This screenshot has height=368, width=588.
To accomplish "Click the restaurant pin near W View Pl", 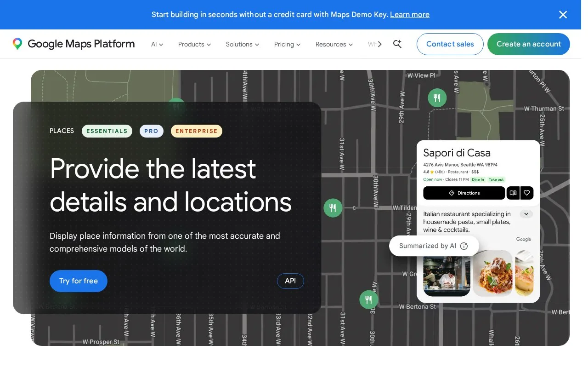I will 437,98.
